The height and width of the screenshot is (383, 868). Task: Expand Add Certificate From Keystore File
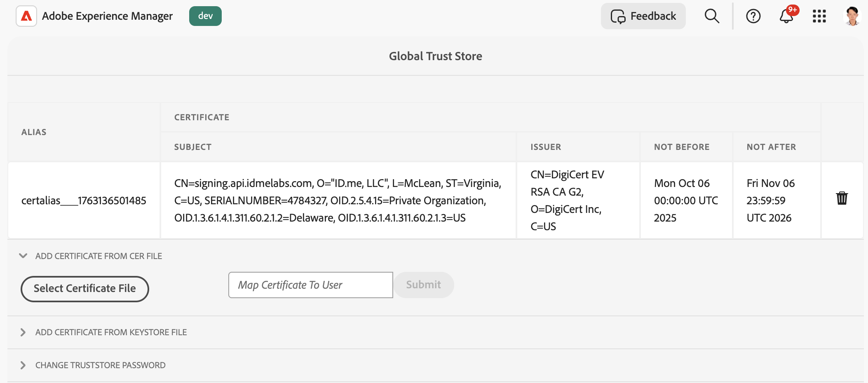pyautogui.click(x=23, y=332)
